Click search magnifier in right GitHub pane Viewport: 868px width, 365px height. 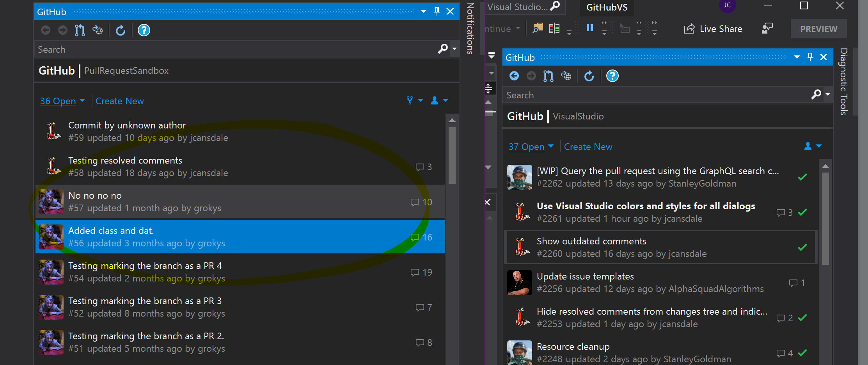pos(816,94)
